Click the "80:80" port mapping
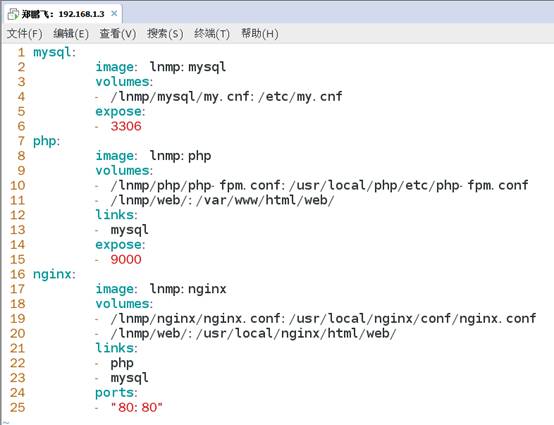554x425 pixels. click(x=137, y=407)
